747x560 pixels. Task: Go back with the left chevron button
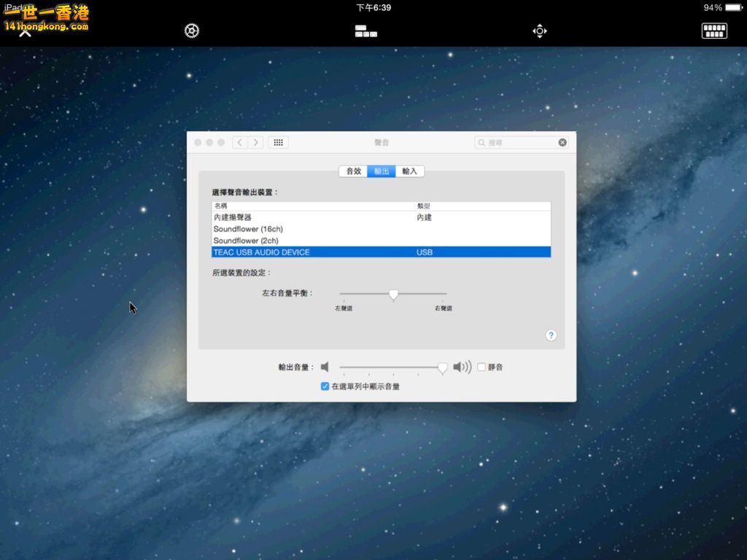(x=240, y=143)
